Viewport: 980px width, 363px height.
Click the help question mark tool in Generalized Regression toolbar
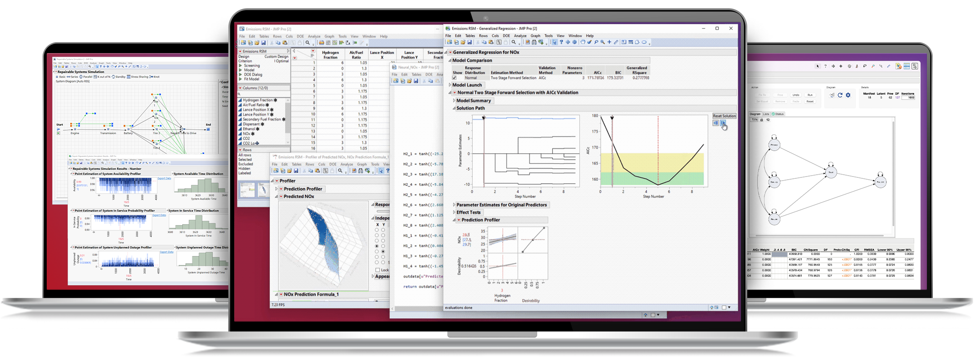tap(561, 42)
